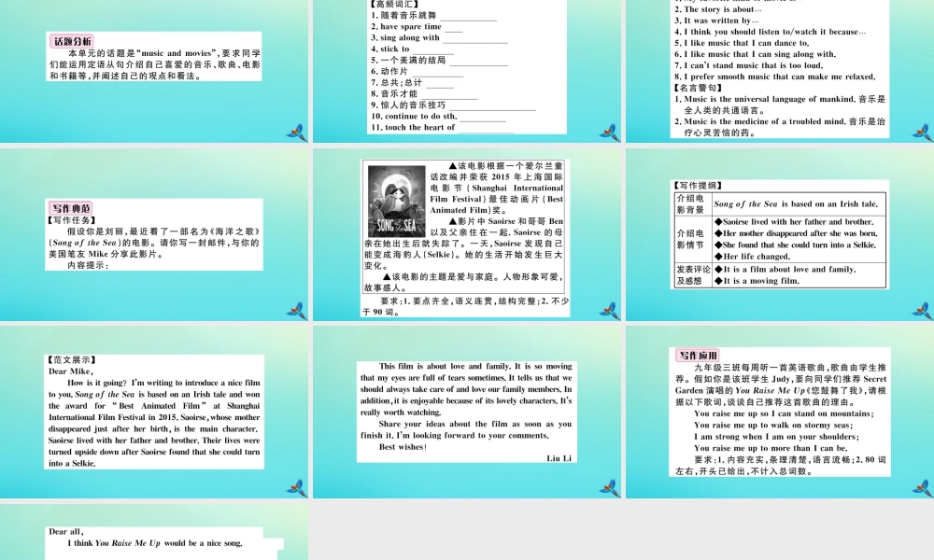Click the requirement line ending 不少于 90 词
The width and height of the screenshot is (934, 560).
point(465,306)
